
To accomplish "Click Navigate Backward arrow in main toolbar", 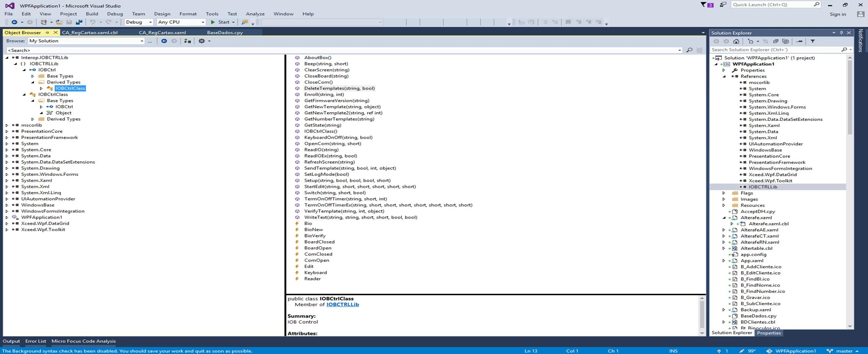I will (x=14, y=22).
